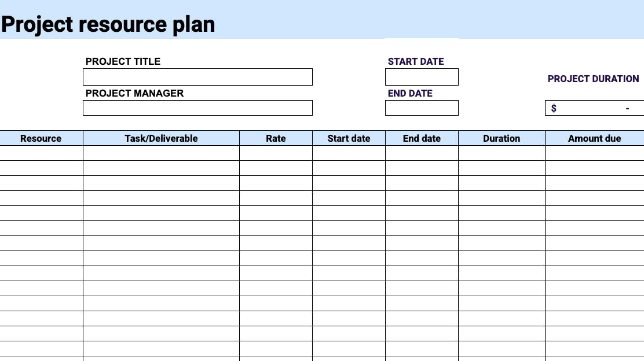This screenshot has width=644, height=361.
Task: Click the PROJECT DURATION label
Action: (x=593, y=79)
